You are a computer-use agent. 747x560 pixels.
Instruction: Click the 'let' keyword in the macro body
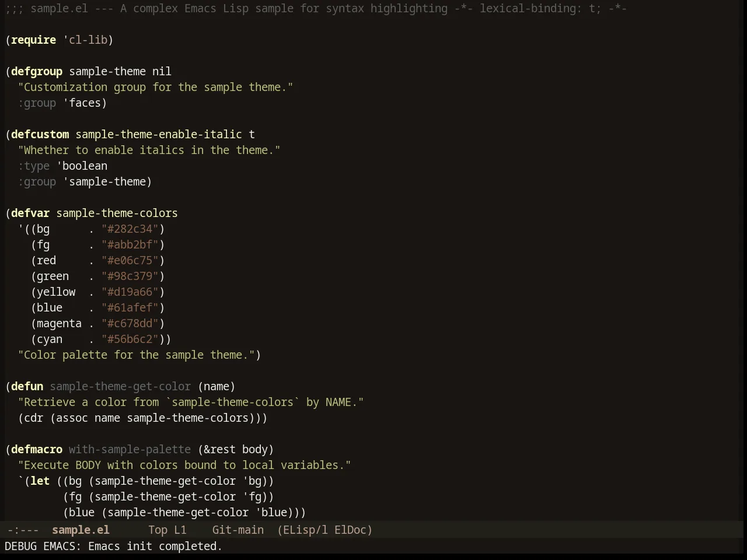click(x=40, y=481)
